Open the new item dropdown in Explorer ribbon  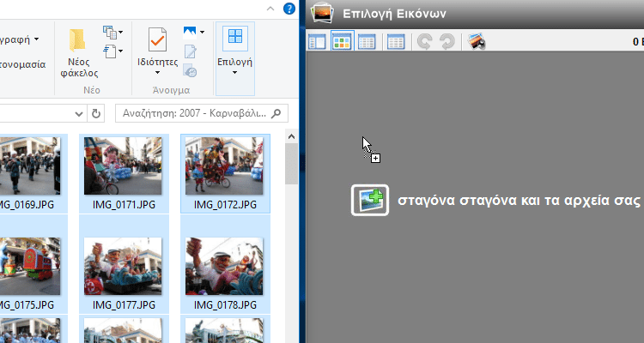tap(113, 32)
